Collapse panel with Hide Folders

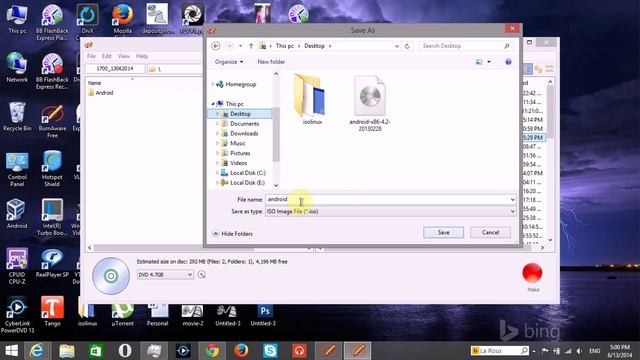tap(233, 233)
